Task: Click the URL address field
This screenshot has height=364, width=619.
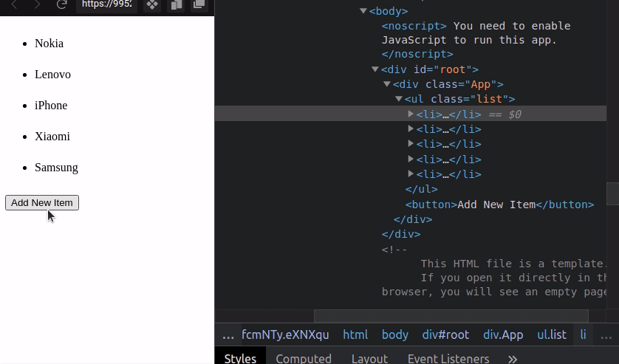Action: 106,4
